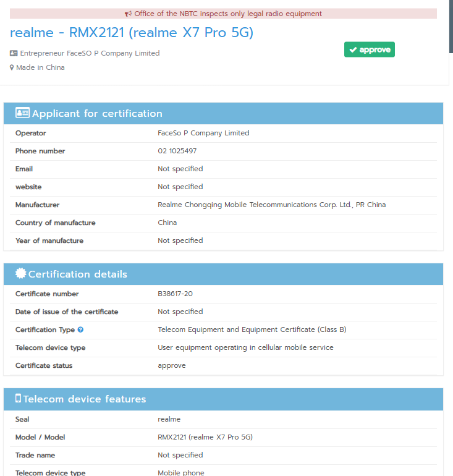Click the Country of manufacture value China
Image resolution: width=453 pixels, height=476 pixels.
[x=167, y=223]
